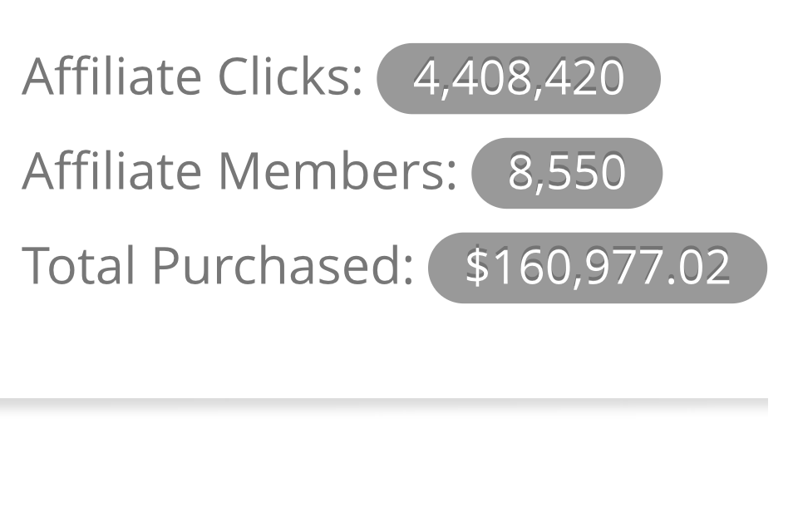Click the word "Total" in third row
Viewport: 798px width, 532px height.
(x=80, y=266)
